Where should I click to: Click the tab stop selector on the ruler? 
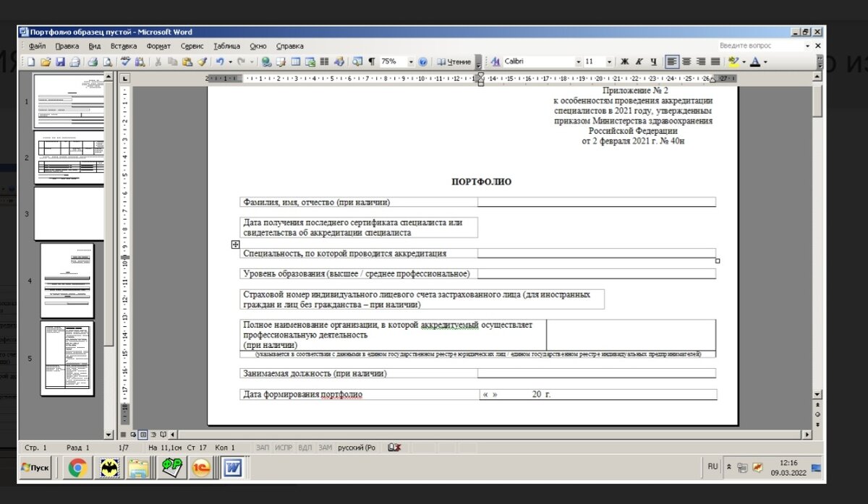pos(124,78)
